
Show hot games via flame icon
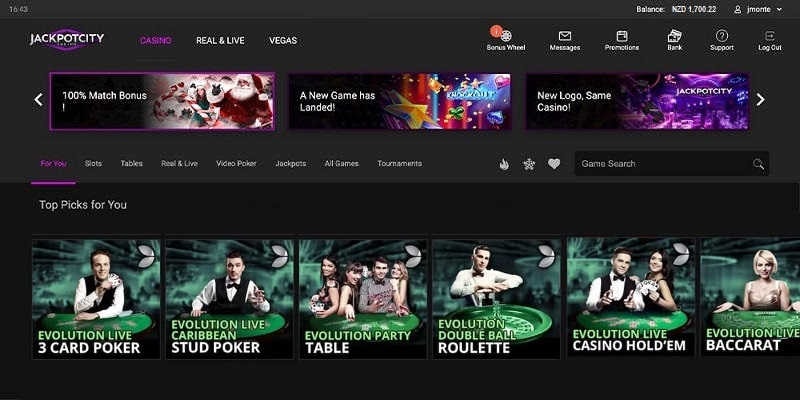click(x=504, y=164)
